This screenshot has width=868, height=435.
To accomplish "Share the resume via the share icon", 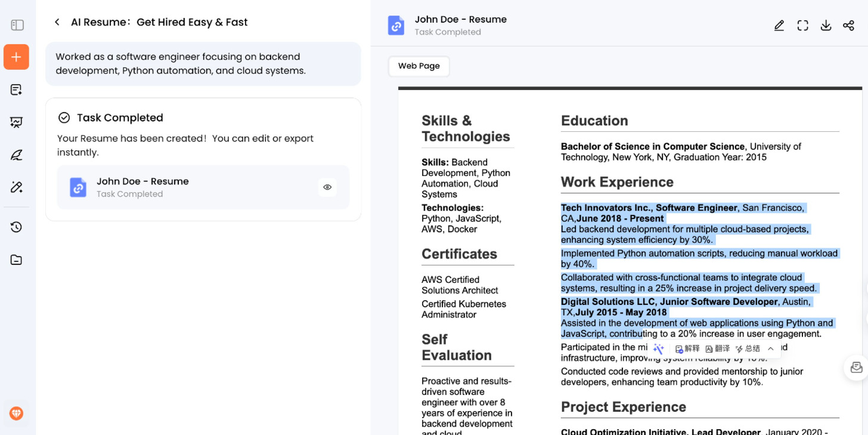I will (x=848, y=26).
